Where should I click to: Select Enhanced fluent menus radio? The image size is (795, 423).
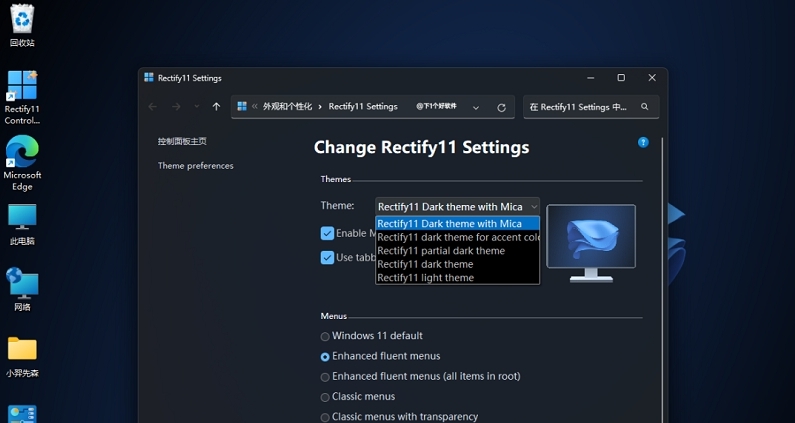pyautogui.click(x=325, y=357)
